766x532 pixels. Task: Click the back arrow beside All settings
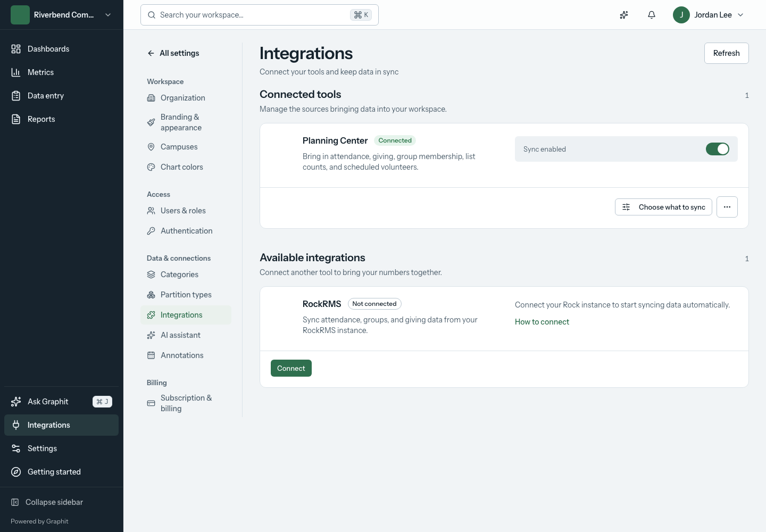click(x=151, y=53)
